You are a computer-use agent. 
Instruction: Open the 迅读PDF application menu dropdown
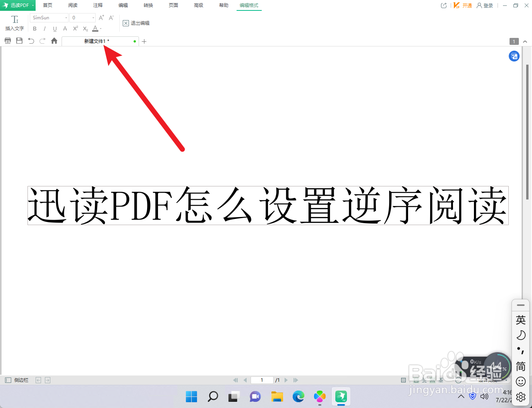18,5
